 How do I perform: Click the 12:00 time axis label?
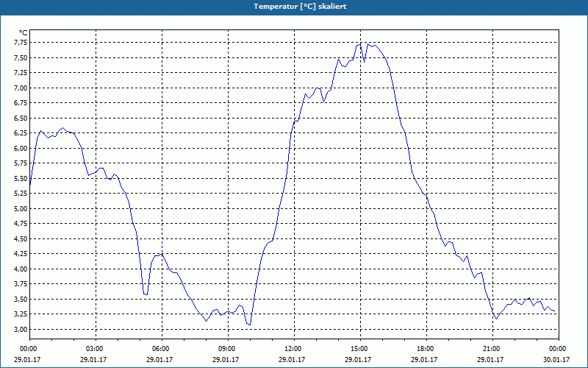coord(294,349)
